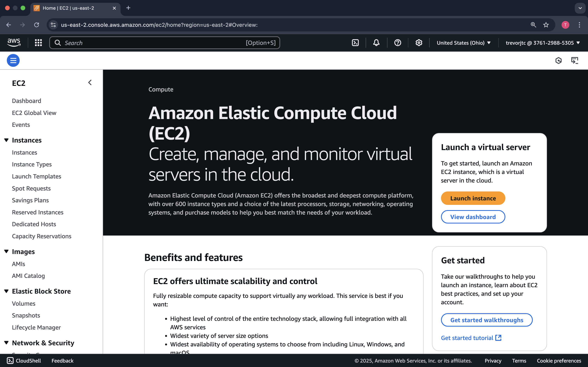Open the AWS services grid menu
588x367 pixels.
38,43
